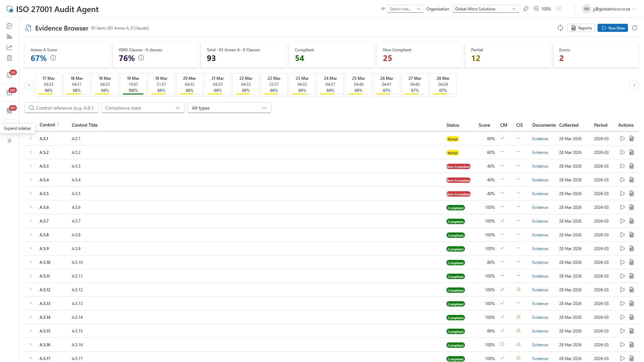Open the Compliance state dropdown
Viewport: 644px width, 362px height.
pyautogui.click(x=142, y=108)
